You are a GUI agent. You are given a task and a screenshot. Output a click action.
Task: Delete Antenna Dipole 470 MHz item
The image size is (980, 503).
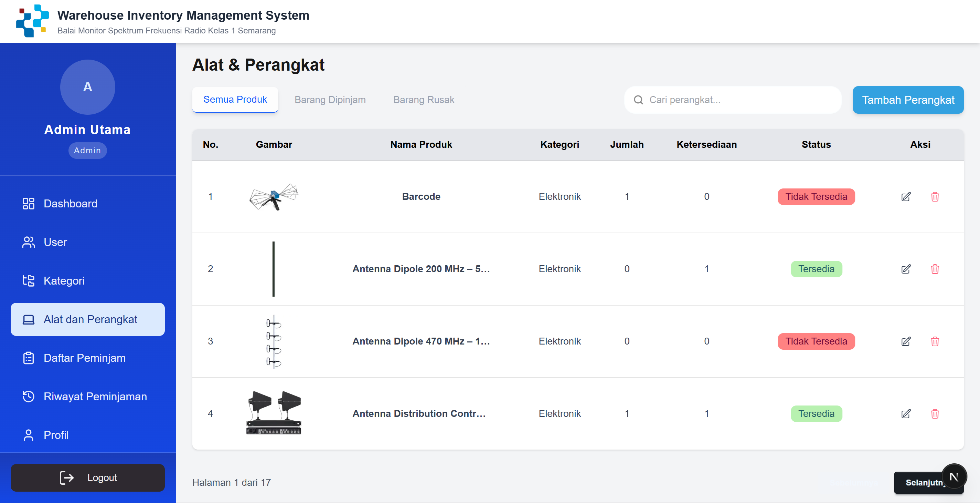pyautogui.click(x=935, y=341)
